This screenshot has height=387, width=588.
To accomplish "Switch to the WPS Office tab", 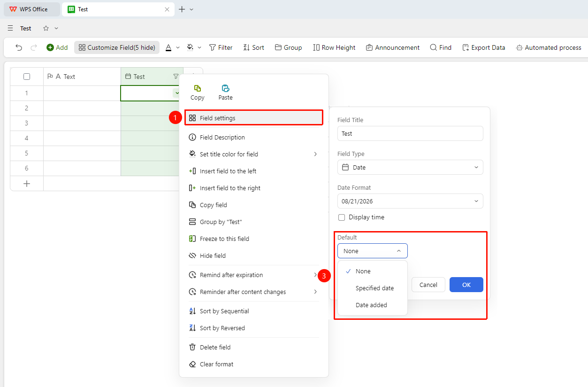I will pos(32,9).
